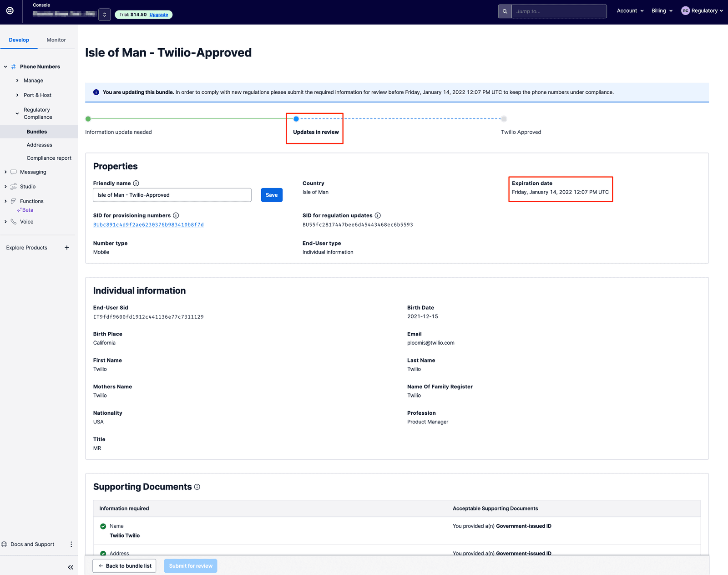This screenshot has height=575, width=728.
Task: Click the info icon next to Friendly name
Action: click(136, 183)
